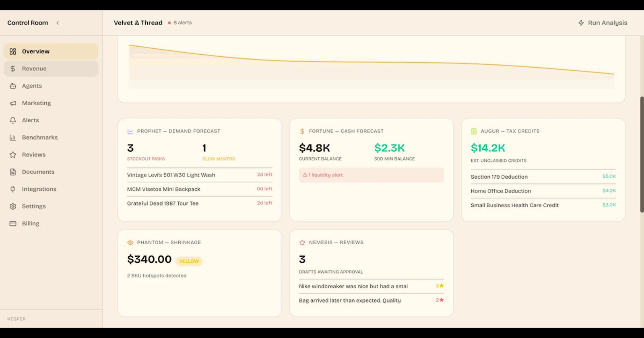Click the Marketing megaphone icon
Screen dimensions: 644x338
coord(13,103)
